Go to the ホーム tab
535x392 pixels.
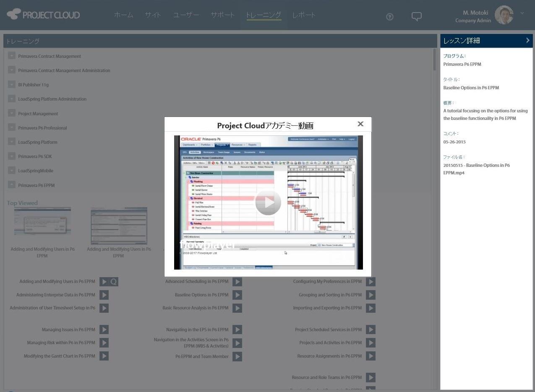(x=124, y=15)
